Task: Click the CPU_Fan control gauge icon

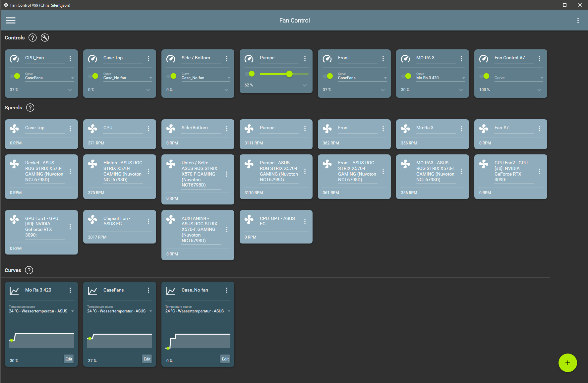Action: (x=14, y=59)
